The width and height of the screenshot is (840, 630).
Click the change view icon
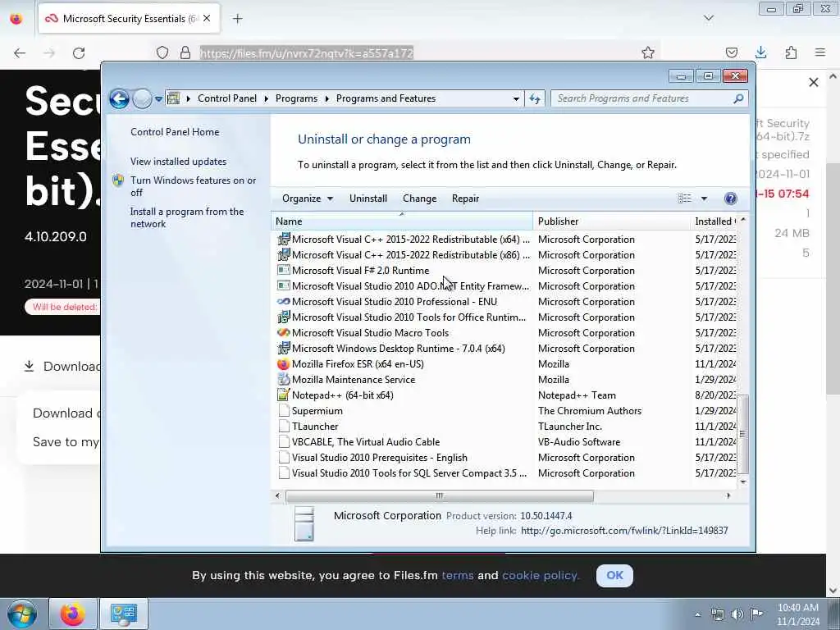coord(684,199)
